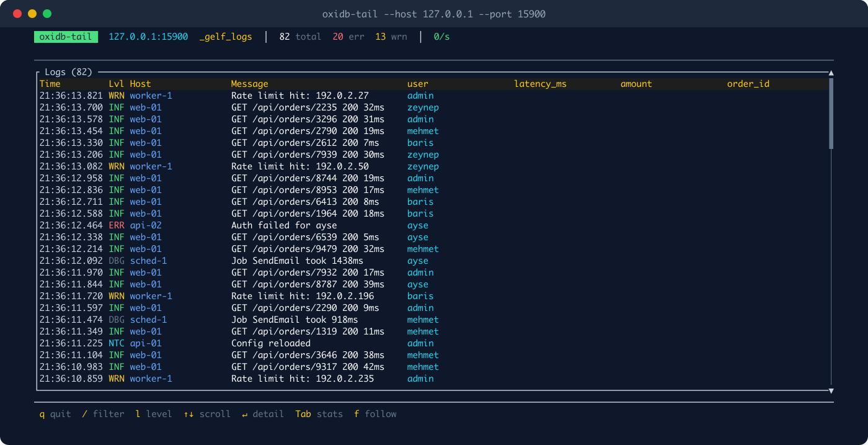Click the Message column header
The width and height of the screenshot is (868, 445).
point(250,84)
